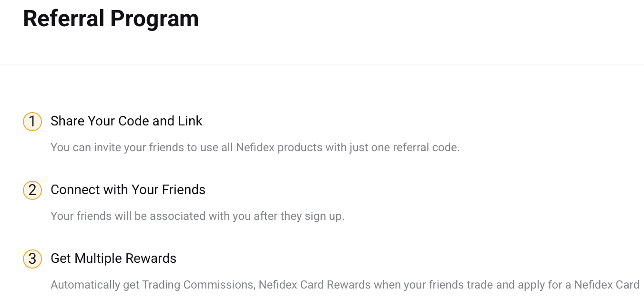Screen dimensions: 644x300
Task: Click "Your friends will be associated" text
Action: tap(128, 216)
